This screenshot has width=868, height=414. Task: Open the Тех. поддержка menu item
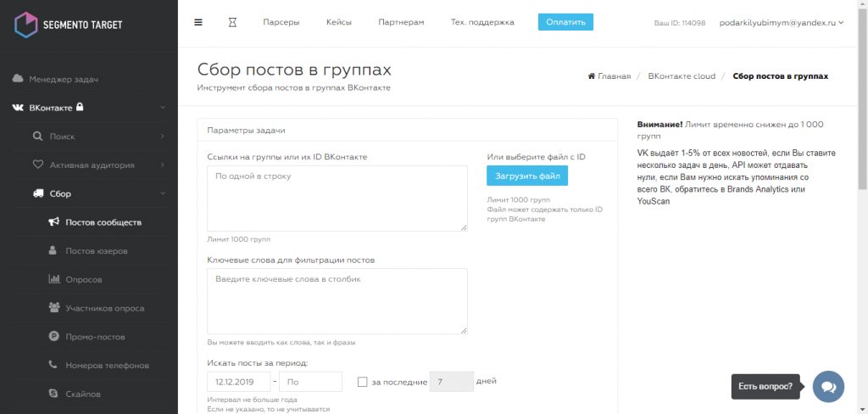point(482,23)
